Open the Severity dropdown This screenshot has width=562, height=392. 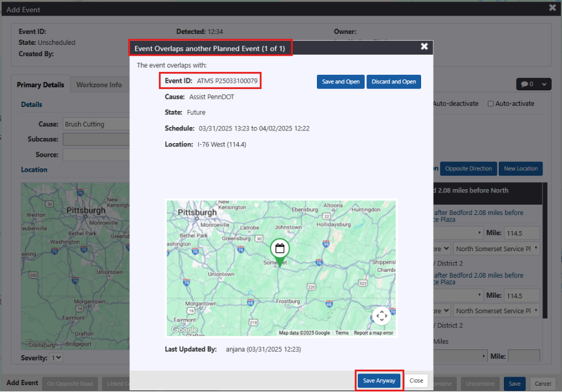tap(56, 358)
